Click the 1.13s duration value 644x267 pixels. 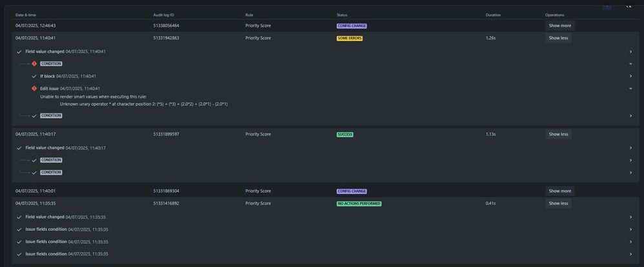tap(490, 134)
